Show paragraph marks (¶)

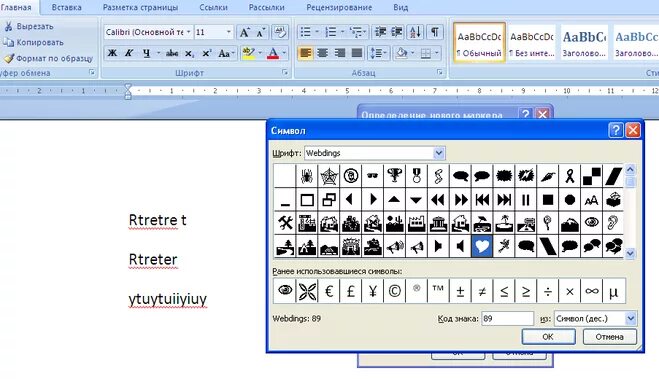coord(435,32)
